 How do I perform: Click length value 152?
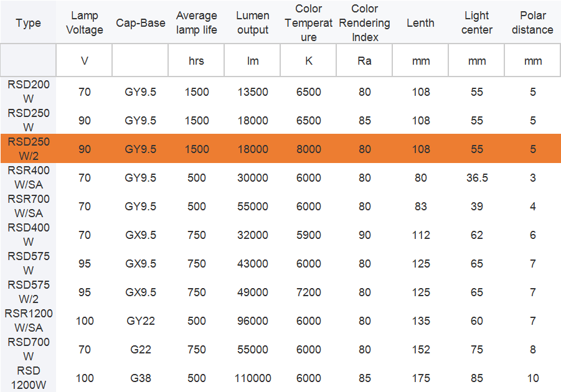click(x=421, y=350)
